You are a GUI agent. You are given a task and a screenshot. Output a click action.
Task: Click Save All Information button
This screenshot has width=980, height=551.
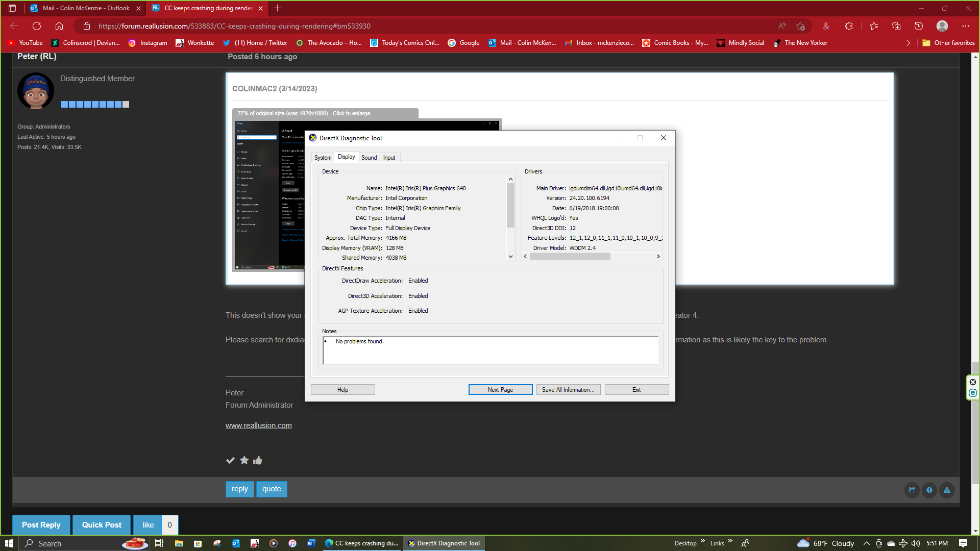coord(568,390)
